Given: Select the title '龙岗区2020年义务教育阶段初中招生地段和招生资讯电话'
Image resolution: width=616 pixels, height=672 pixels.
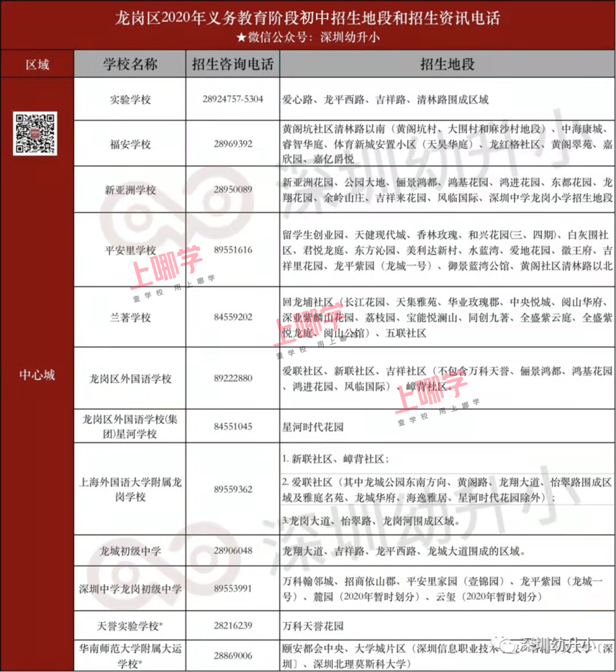Looking at the screenshot, I should (307, 18).
